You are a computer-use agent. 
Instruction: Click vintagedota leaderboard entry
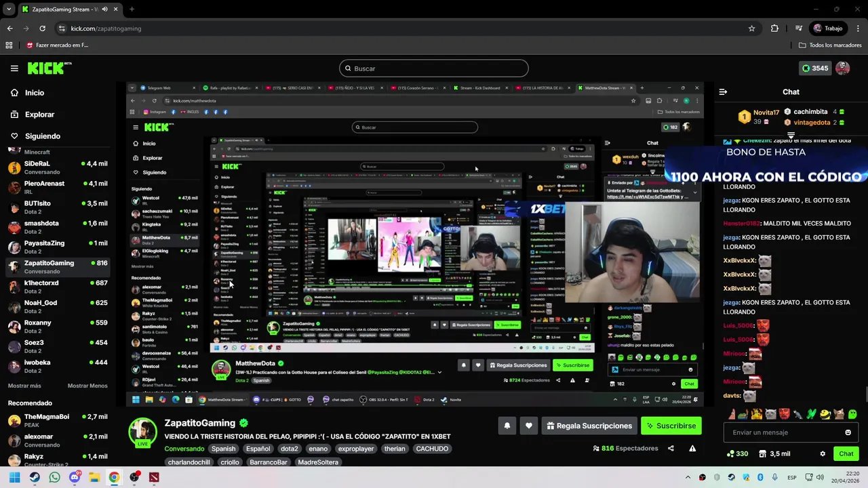click(x=814, y=123)
